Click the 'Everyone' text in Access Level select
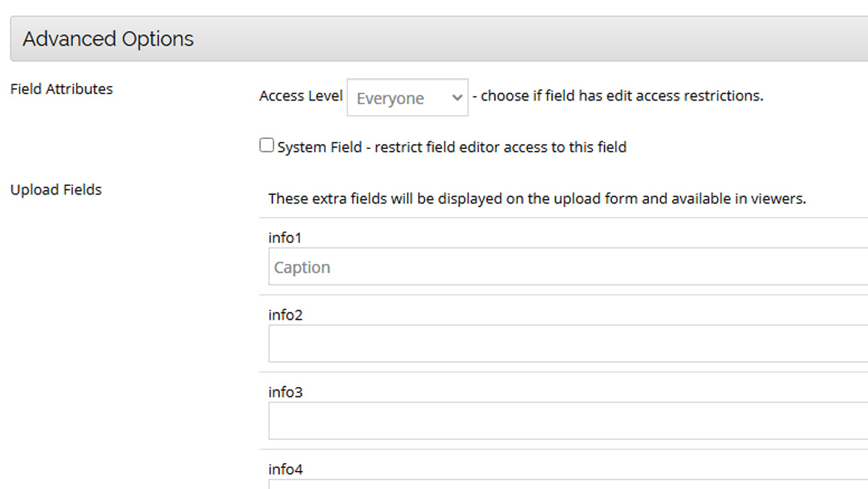 pyautogui.click(x=390, y=99)
